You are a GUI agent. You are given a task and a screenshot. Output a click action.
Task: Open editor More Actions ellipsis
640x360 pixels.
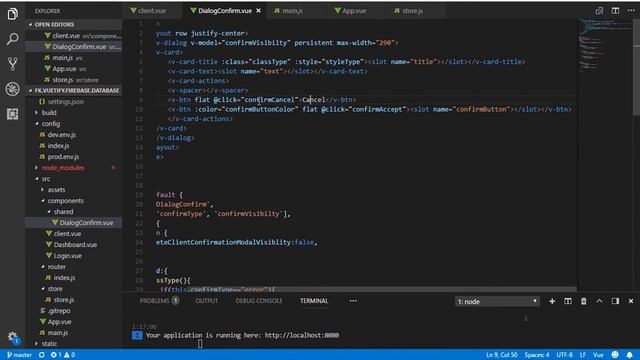click(631, 11)
